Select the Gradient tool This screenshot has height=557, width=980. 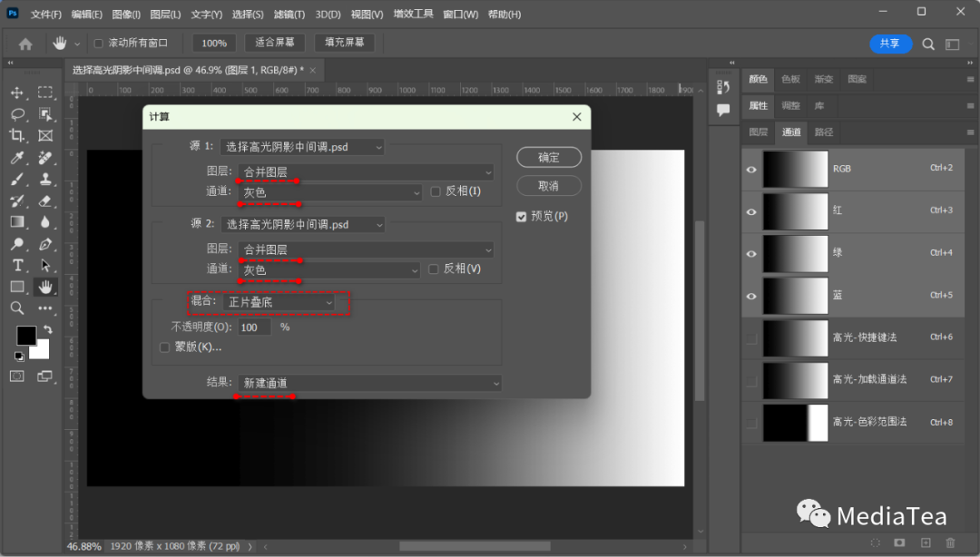click(x=17, y=222)
